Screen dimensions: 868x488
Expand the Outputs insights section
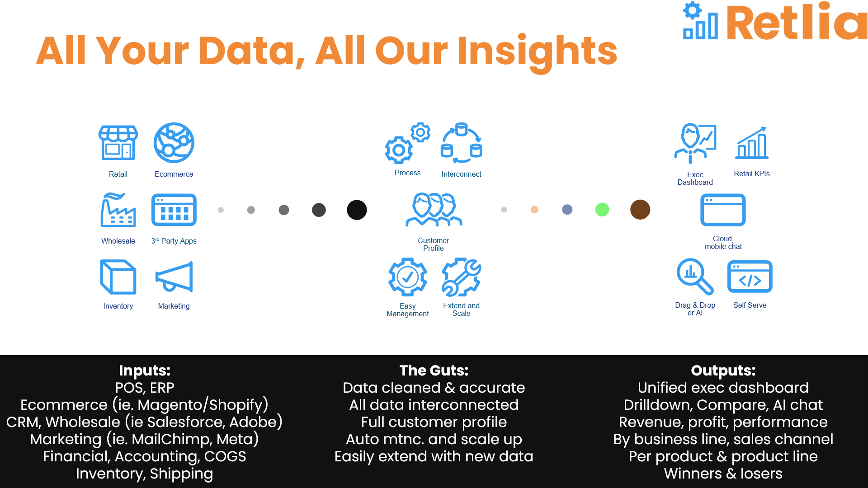coord(723,371)
